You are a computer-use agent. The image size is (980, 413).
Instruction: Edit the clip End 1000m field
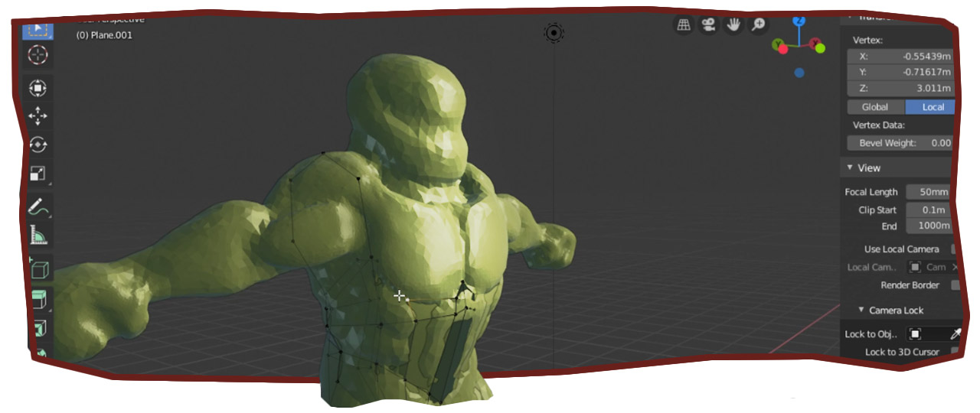[x=929, y=226]
